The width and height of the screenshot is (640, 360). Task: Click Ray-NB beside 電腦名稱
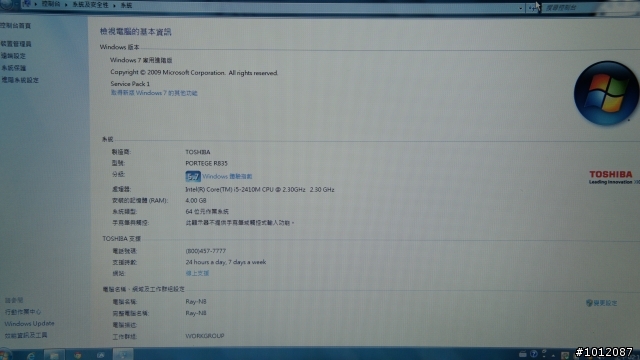click(196, 302)
